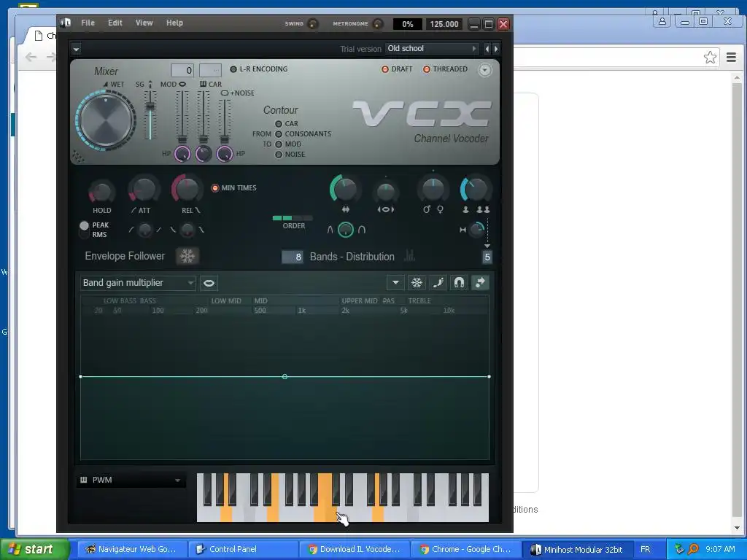Viewport: 747px width, 560px height.
Task: Select previous preset arrow
Action: [487, 49]
